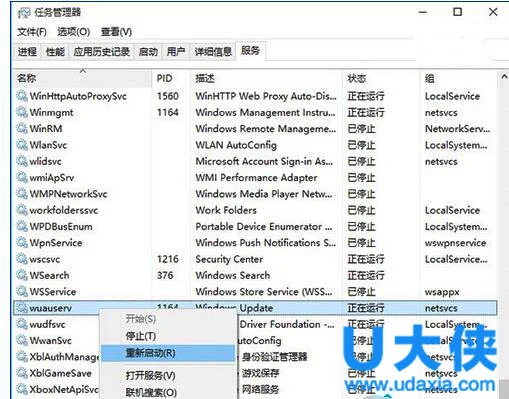Click the wsappx group cell
The width and height of the screenshot is (509, 399).
442,292
